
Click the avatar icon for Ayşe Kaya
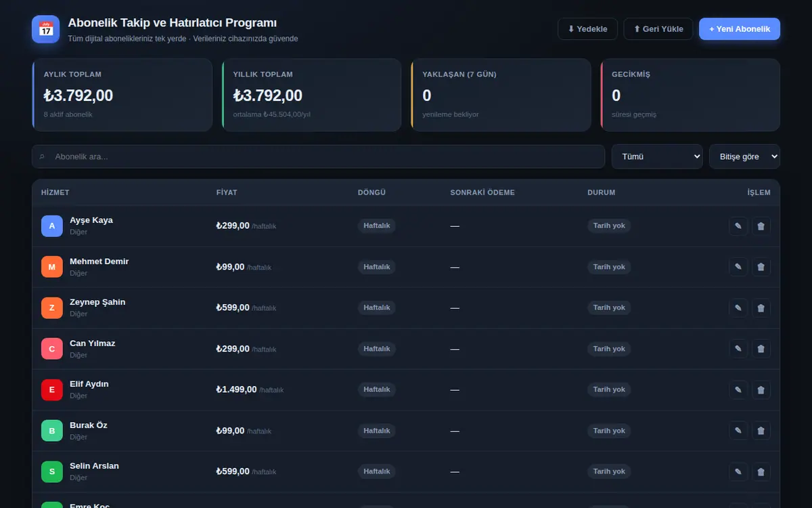(x=52, y=226)
